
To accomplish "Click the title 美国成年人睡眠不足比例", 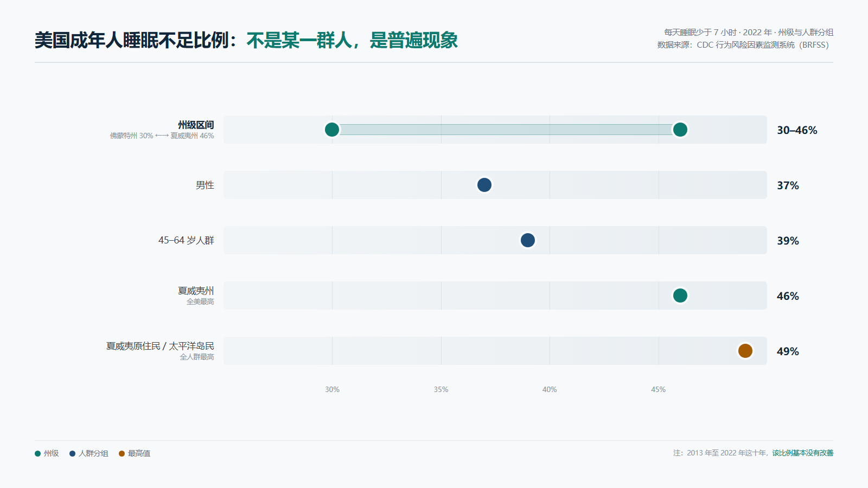I will (132, 40).
